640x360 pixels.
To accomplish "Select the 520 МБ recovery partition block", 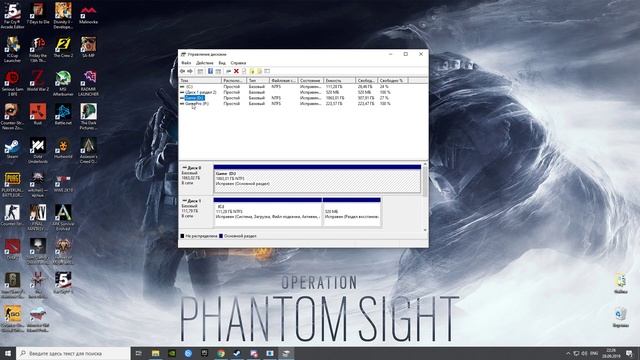I will click(352, 212).
